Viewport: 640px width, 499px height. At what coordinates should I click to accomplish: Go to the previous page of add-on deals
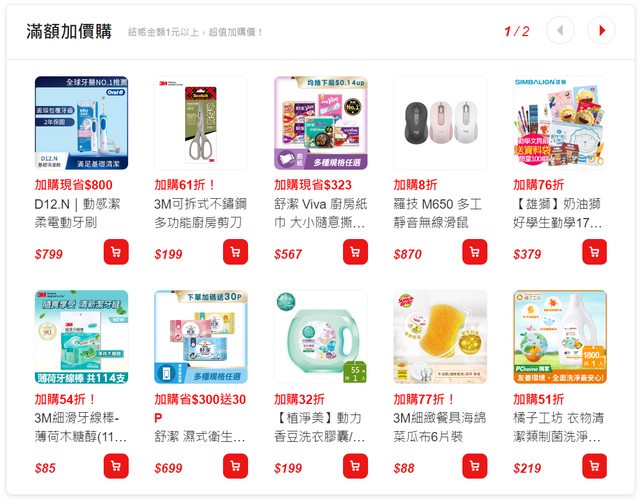click(560, 30)
